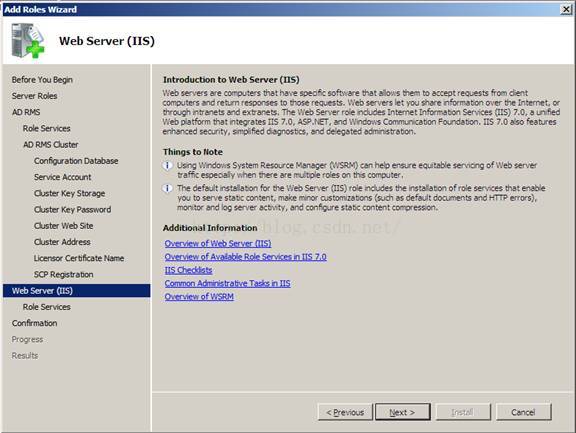576x433 pixels.
Task: Go to Cluster Key Storage step
Action: click(x=69, y=193)
